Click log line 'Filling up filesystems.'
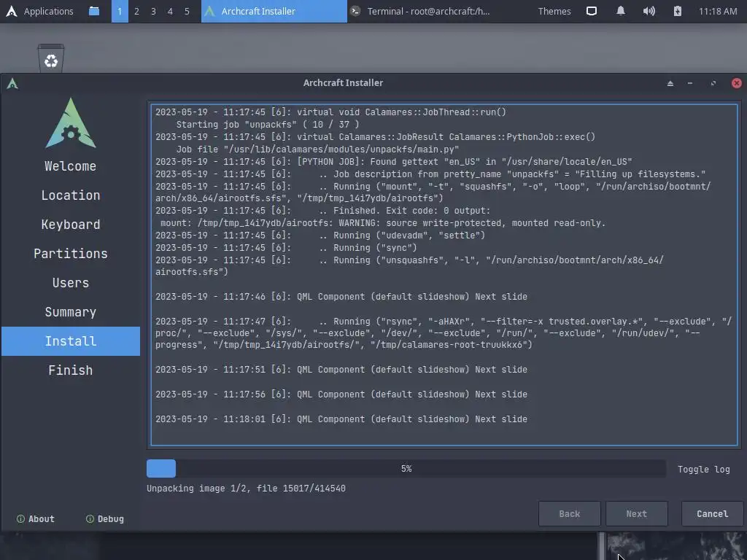This screenshot has width=747, height=560. click(430, 174)
